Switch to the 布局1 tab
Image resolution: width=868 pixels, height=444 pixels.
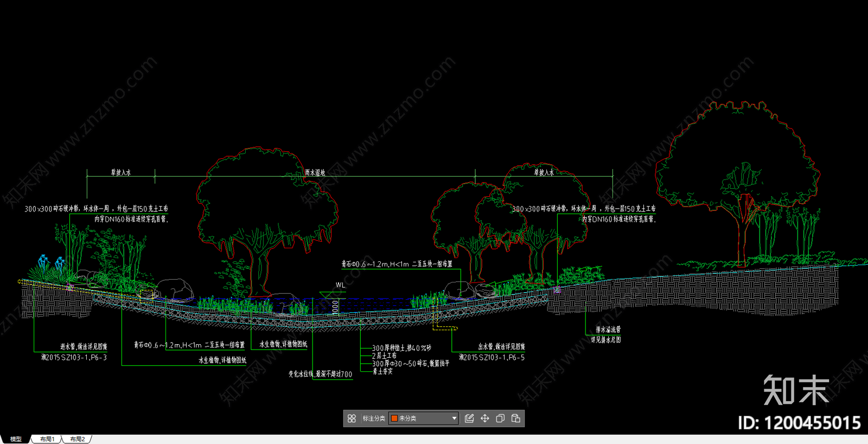47,439
